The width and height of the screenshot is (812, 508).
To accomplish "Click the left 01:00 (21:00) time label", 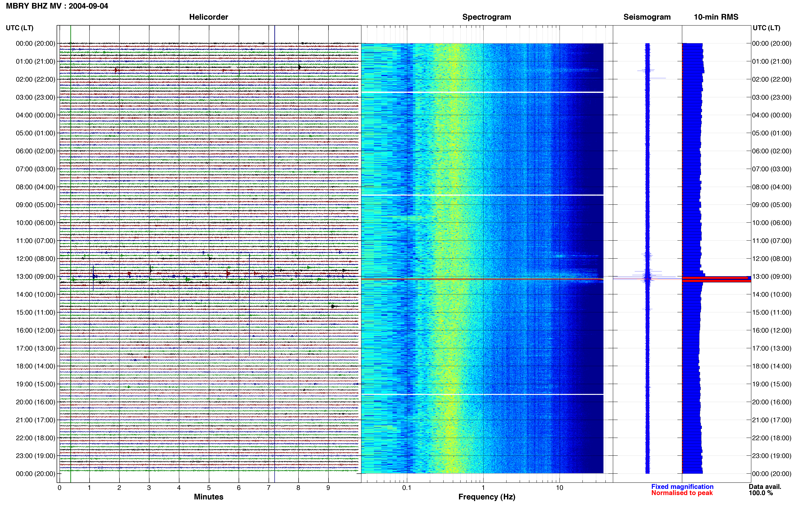I will 36,61.
